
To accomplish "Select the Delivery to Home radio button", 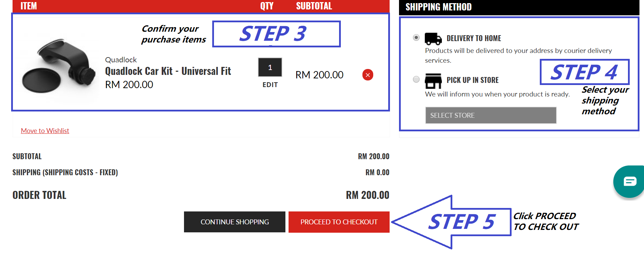I will [416, 38].
